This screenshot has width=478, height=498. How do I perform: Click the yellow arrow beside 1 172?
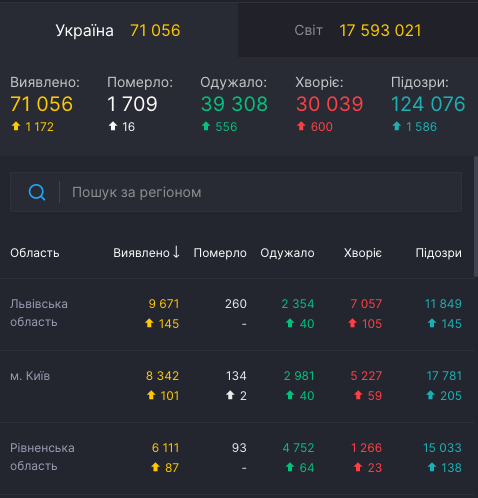(x=16, y=126)
